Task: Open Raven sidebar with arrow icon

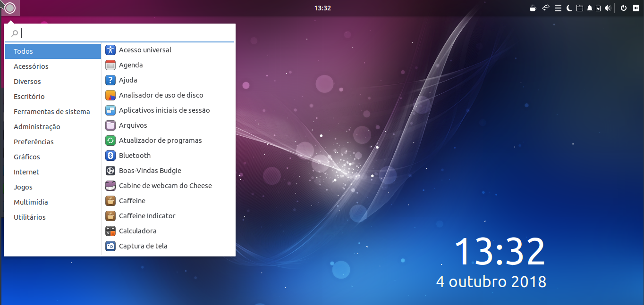Action: 636,8
